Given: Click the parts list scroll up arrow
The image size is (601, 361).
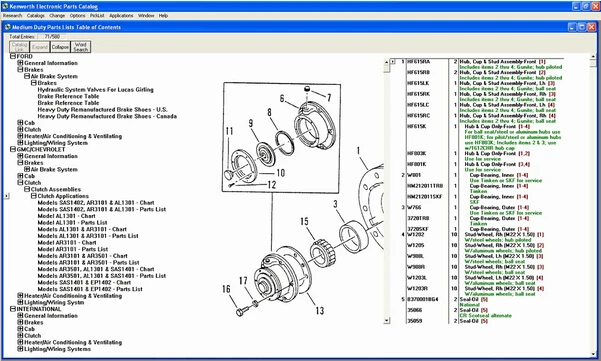Looking at the screenshot, I should pos(386,62).
